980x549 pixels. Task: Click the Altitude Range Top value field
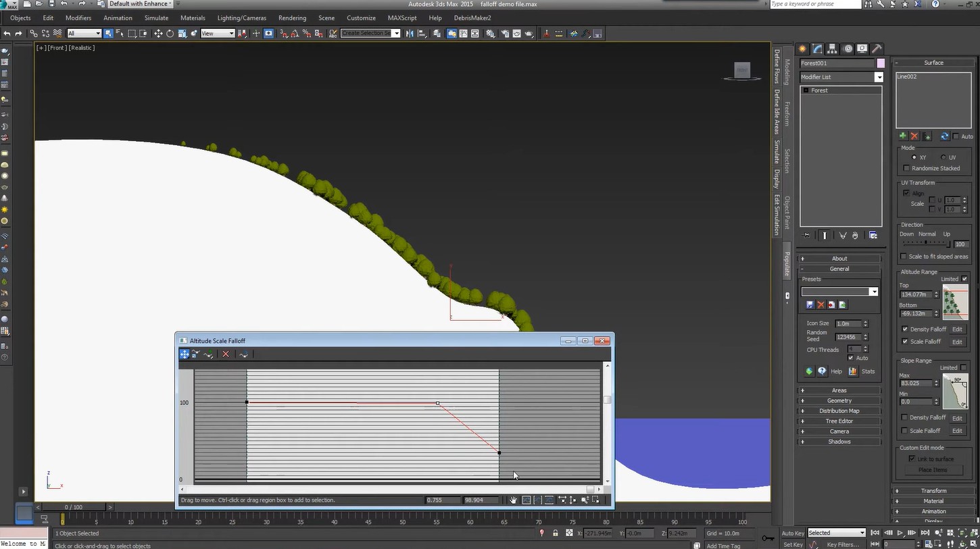coord(916,294)
